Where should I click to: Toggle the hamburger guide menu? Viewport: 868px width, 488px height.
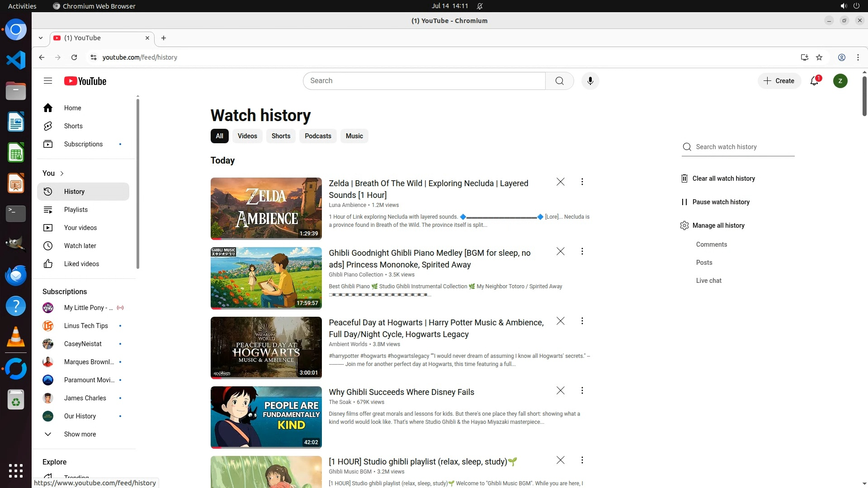click(x=48, y=81)
